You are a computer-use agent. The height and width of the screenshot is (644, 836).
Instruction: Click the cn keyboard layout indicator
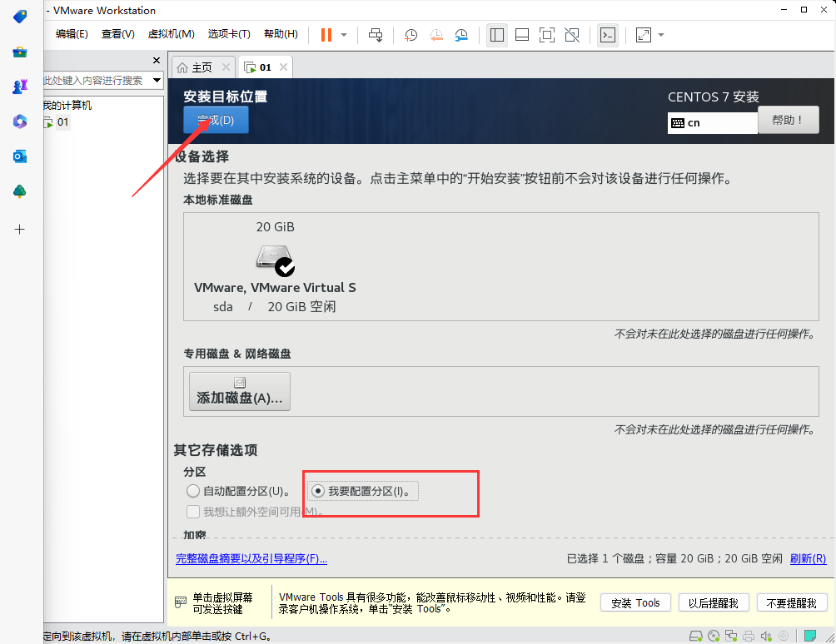point(712,123)
